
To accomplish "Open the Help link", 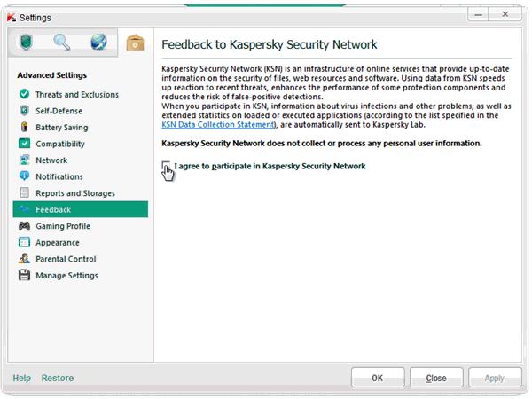I will [x=21, y=379].
